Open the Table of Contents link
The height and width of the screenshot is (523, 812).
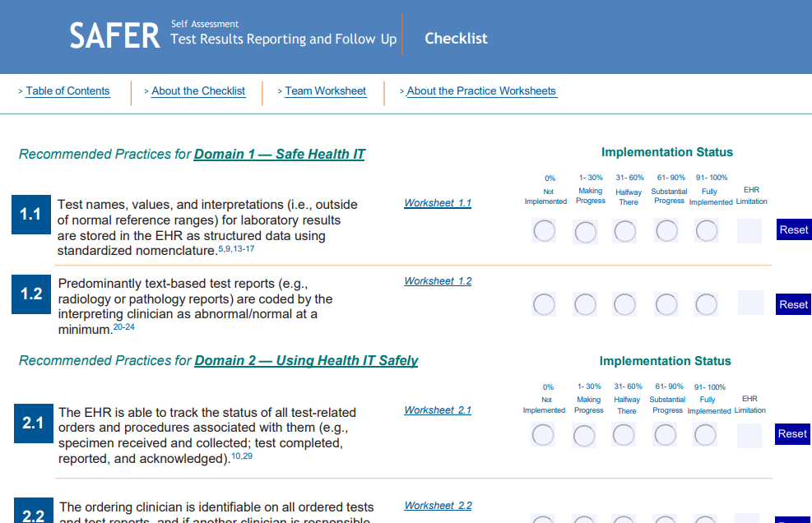67,91
